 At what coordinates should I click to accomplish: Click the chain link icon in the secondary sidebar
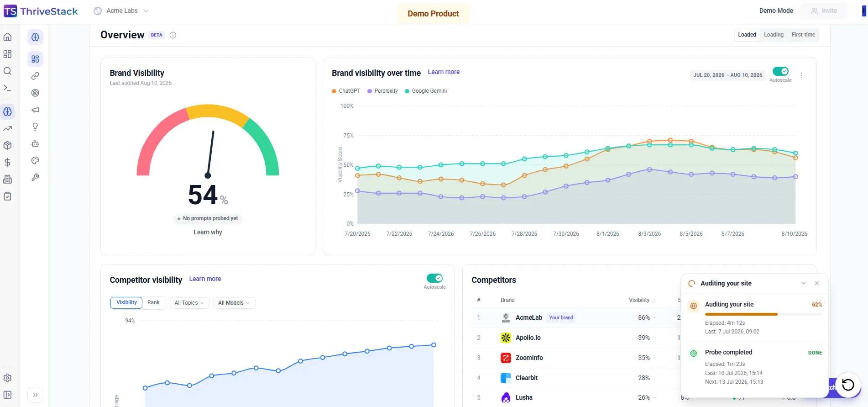pyautogui.click(x=35, y=76)
